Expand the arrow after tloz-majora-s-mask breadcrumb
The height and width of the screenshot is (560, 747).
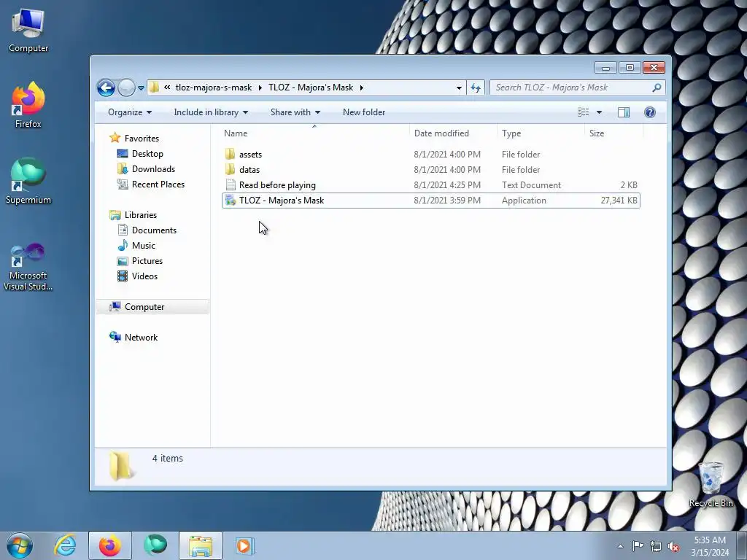(260, 87)
